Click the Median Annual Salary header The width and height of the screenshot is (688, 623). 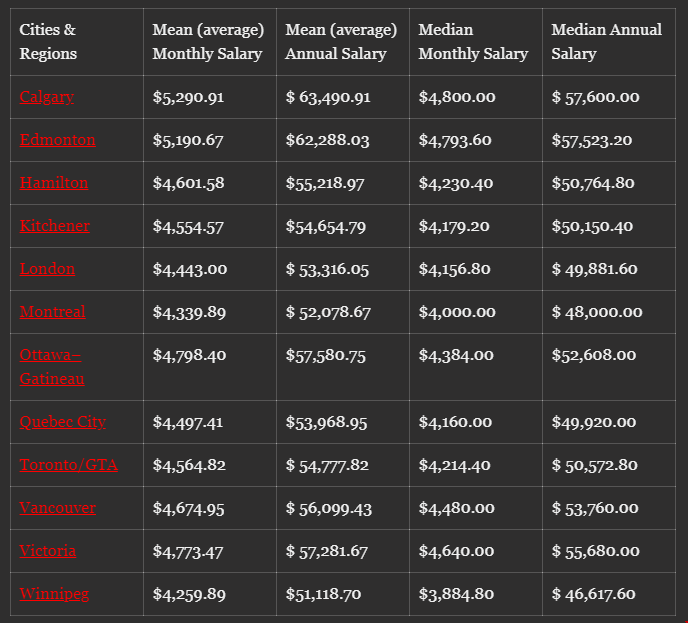tap(607, 42)
